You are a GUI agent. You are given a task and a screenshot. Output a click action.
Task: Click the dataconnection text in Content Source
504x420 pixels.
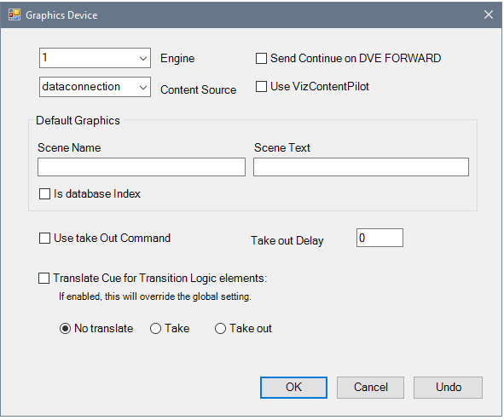tap(81, 87)
